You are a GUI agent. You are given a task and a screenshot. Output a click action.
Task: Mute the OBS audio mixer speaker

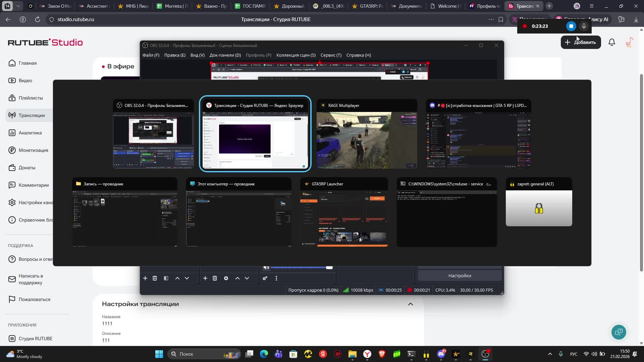click(266, 267)
